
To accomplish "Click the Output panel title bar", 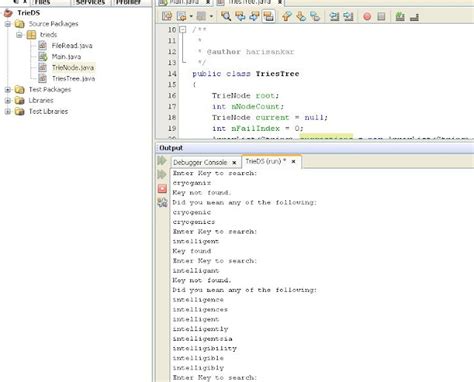I will 314,148.
